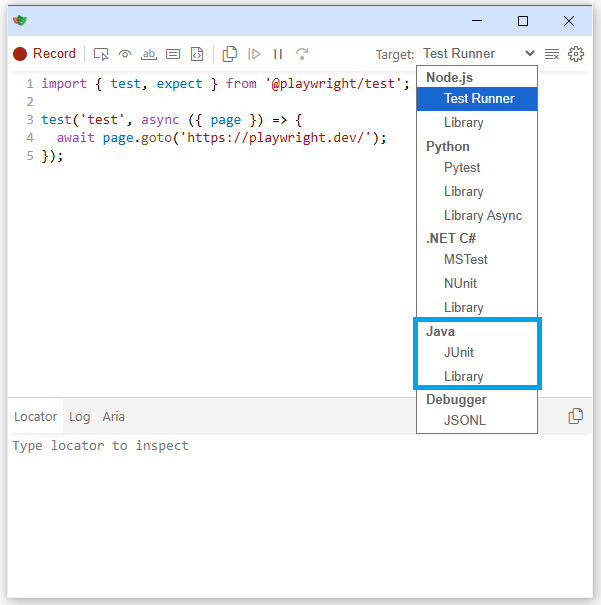Choose Library under Java
This screenshot has height=605, width=601.
click(x=477, y=377)
